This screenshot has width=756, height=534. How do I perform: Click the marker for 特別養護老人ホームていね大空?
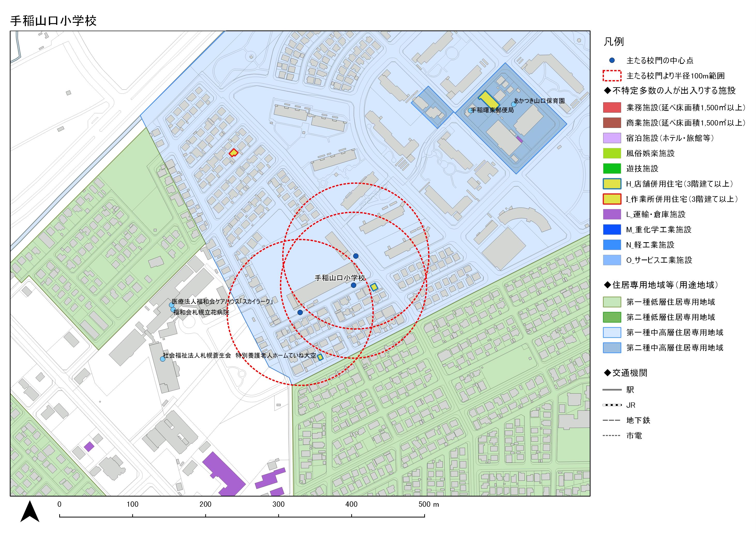coord(163,359)
